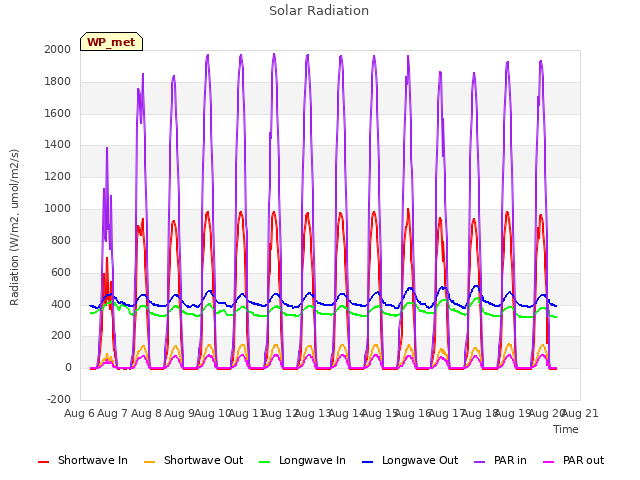Click the Aug 21 x-axis label

580,413
